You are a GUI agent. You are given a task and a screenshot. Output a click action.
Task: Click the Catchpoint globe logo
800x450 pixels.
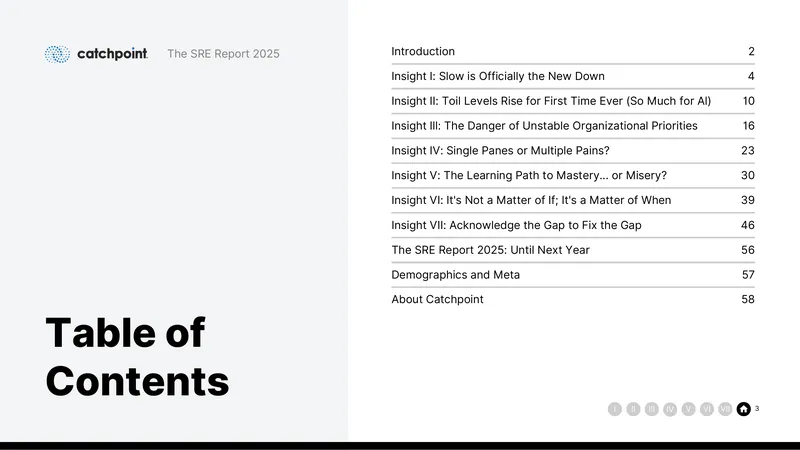point(57,54)
